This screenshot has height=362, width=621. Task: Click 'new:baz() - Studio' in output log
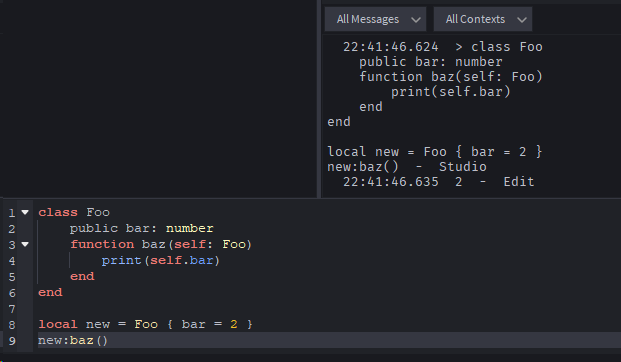[407, 167]
